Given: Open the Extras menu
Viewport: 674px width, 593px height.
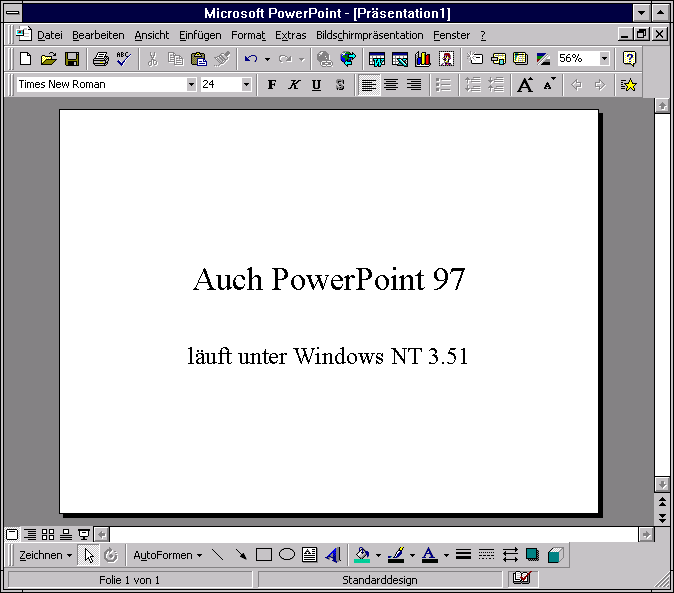Looking at the screenshot, I should (x=291, y=35).
